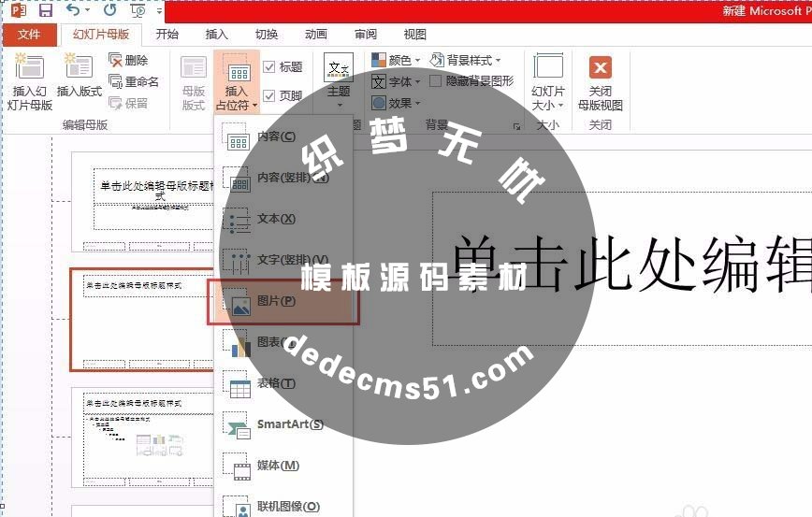
Task: Switch to the 开始 tab
Action: pyautogui.click(x=167, y=35)
